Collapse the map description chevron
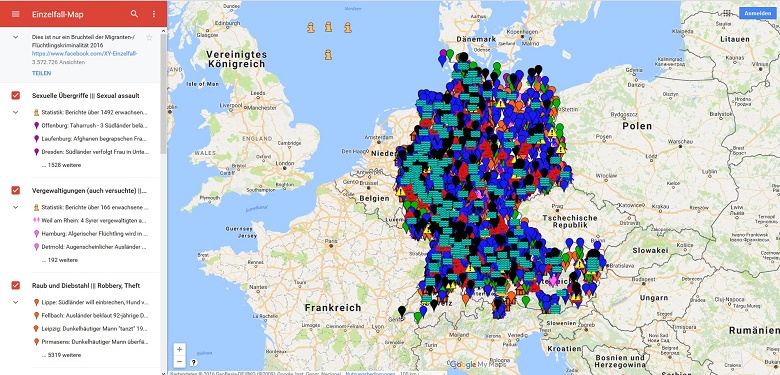This screenshot has height=375, width=780. tap(15, 37)
